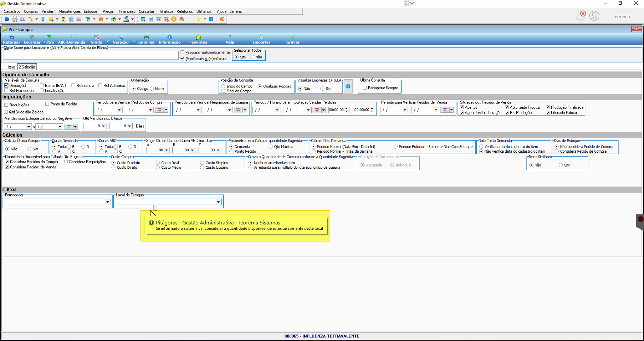Expand the Geração dropdown arrow
Viewport: 644px width, 341px height.
134,41
